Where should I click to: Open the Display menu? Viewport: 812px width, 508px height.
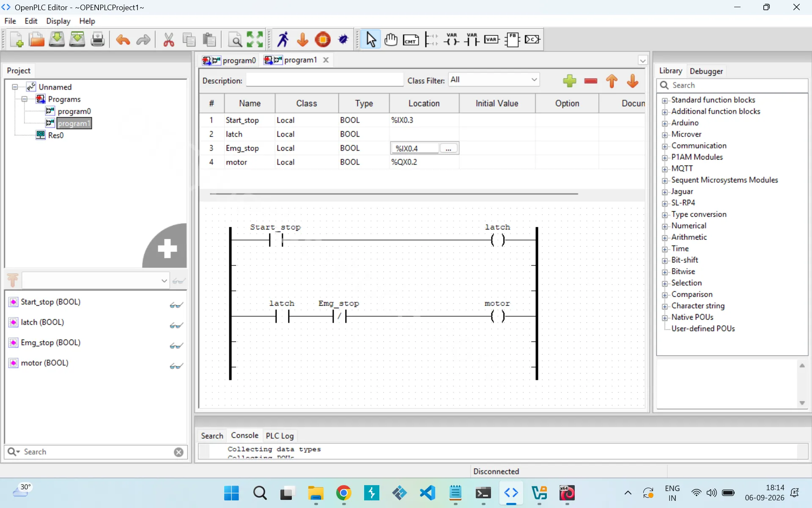(58, 21)
